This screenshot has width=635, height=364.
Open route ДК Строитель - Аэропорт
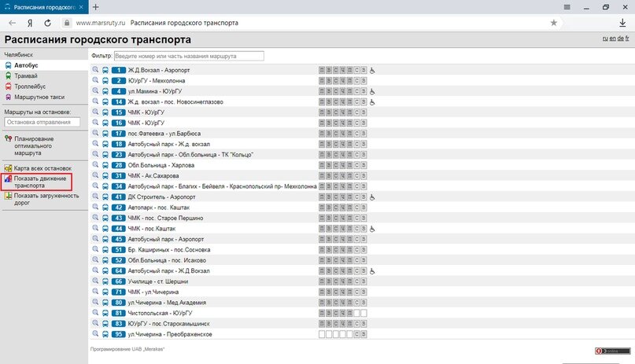(x=161, y=197)
